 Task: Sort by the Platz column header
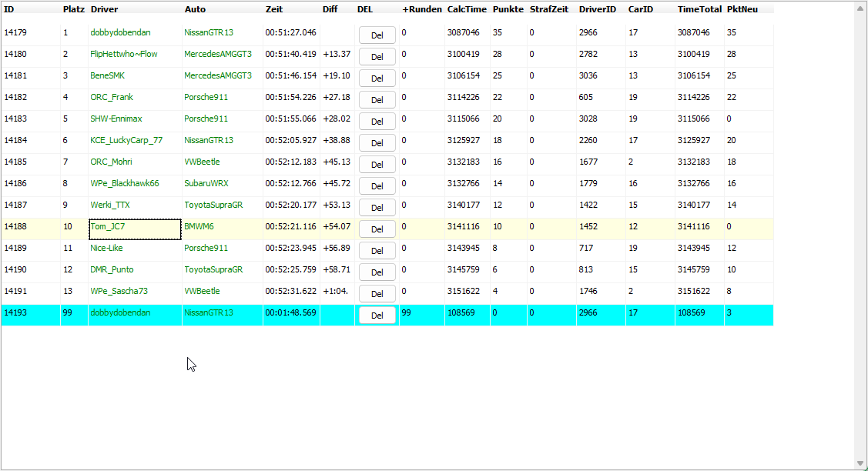(x=74, y=9)
